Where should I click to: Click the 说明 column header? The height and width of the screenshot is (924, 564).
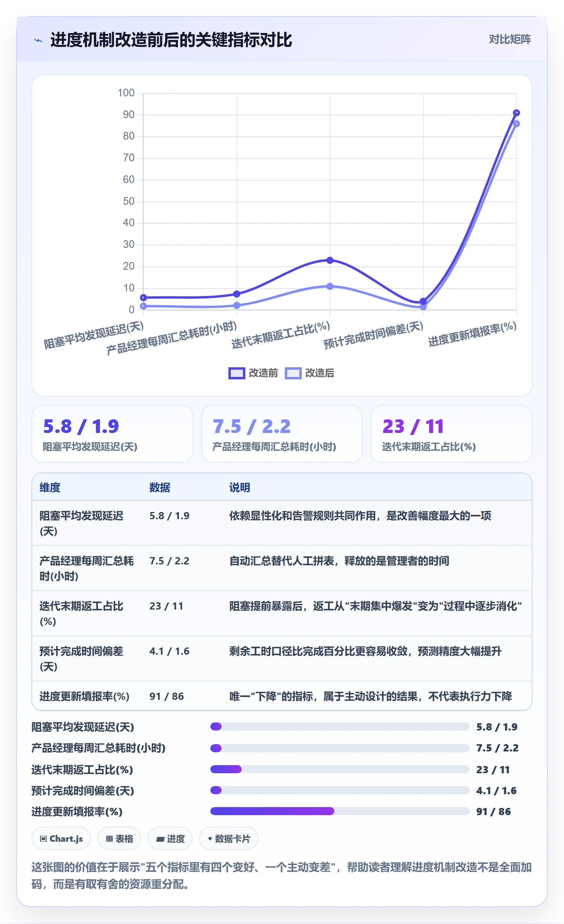(x=240, y=487)
